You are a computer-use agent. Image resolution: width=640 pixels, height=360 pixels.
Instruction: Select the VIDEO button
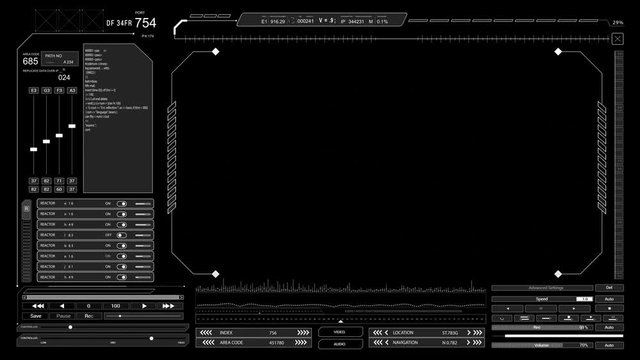(x=340, y=332)
